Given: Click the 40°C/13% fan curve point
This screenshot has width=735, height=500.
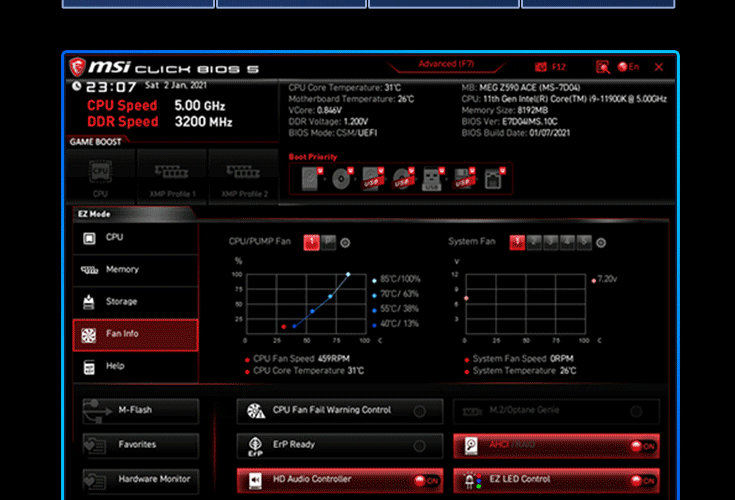Looking at the screenshot, I should click(x=294, y=326).
